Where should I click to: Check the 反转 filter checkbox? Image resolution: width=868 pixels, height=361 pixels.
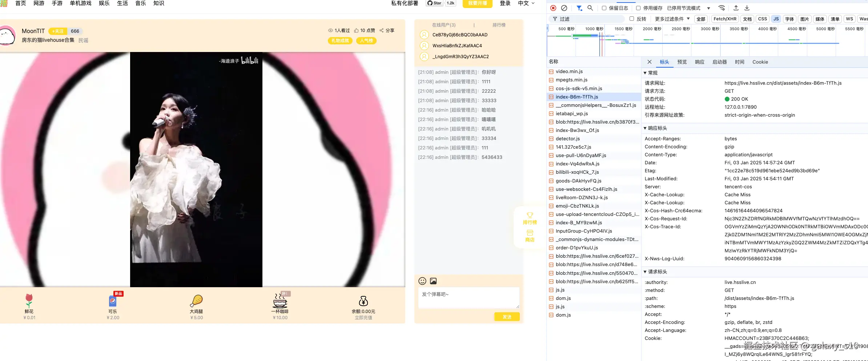click(x=632, y=19)
